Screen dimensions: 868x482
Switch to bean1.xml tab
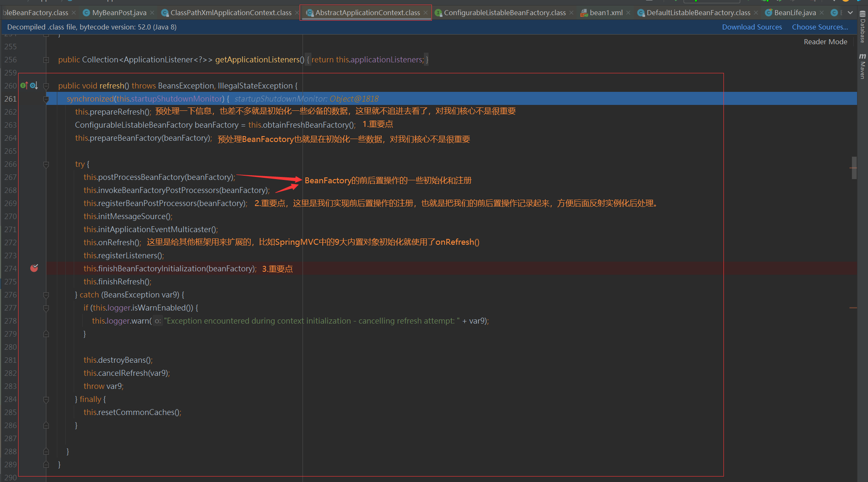point(606,13)
